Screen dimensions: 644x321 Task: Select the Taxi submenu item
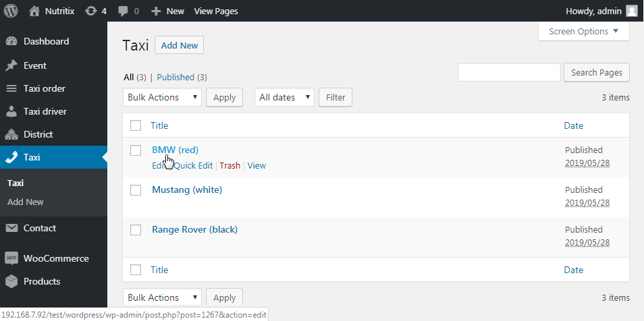pyautogui.click(x=16, y=183)
